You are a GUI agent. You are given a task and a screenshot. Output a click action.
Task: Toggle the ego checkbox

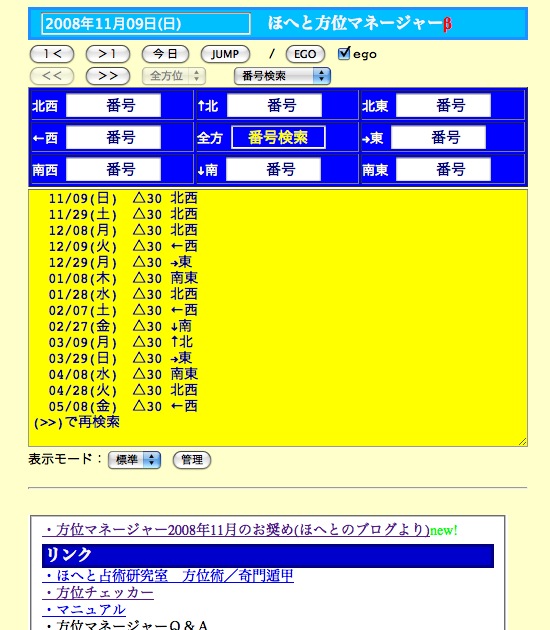point(344,53)
